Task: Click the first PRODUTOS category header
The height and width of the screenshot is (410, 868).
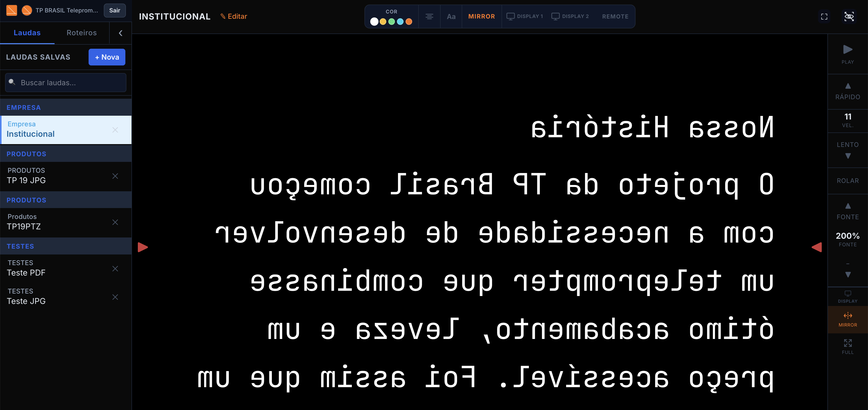Action: [66, 154]
